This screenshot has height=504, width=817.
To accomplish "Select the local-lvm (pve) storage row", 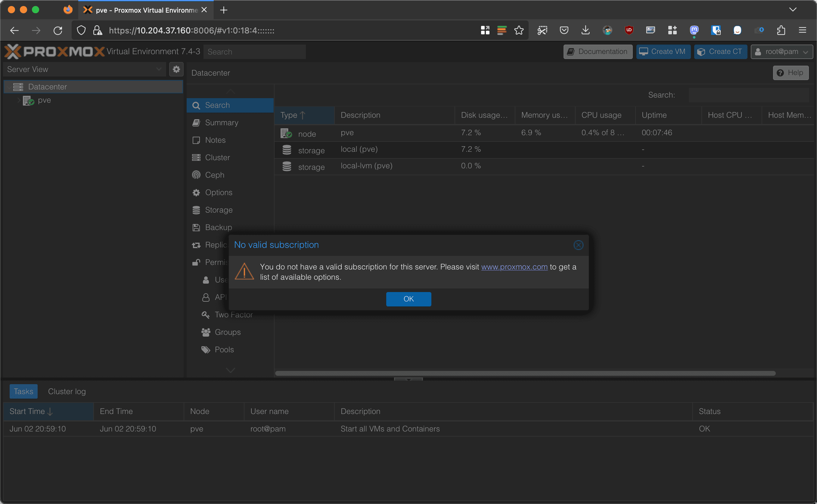I will coord(544,166).
